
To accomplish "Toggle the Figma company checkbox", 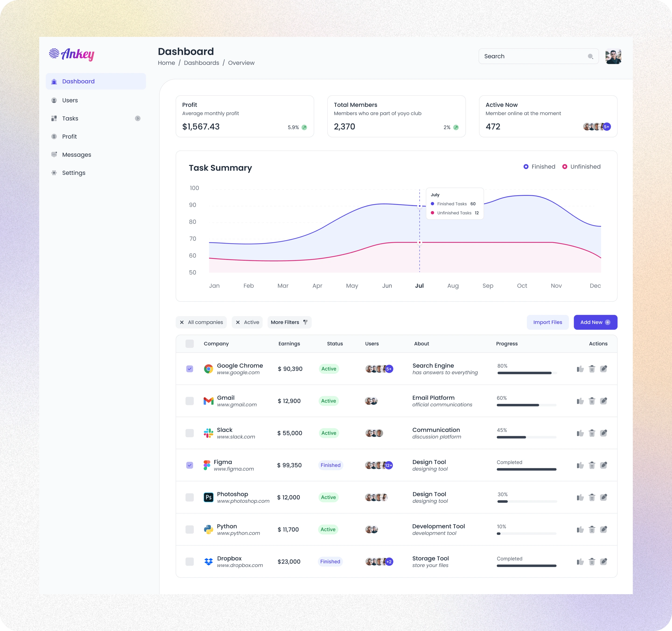I will 190,465.
